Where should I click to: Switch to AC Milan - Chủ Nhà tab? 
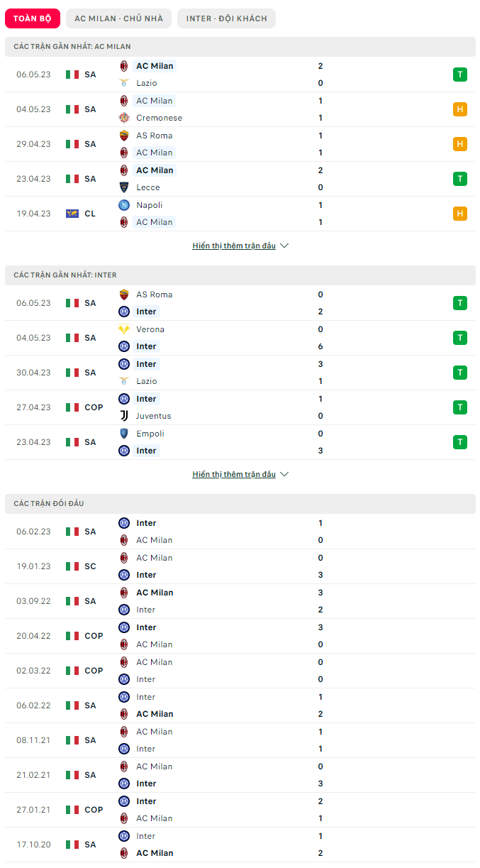tap(118, 18)
